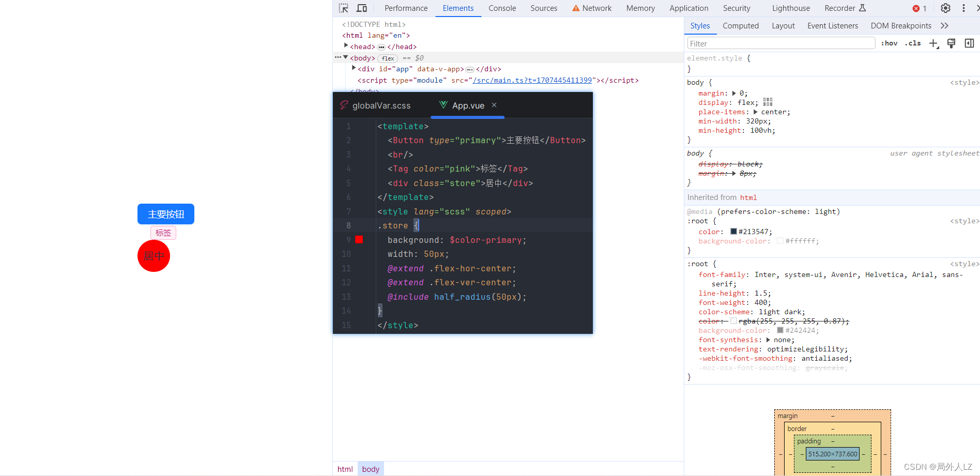Open the Sources tab

pos(544,8)
